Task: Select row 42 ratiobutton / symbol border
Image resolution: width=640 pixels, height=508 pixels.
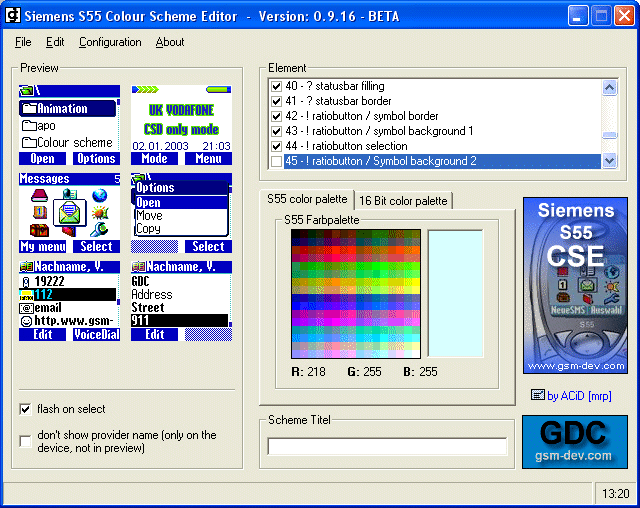Action: click(362, 116)
